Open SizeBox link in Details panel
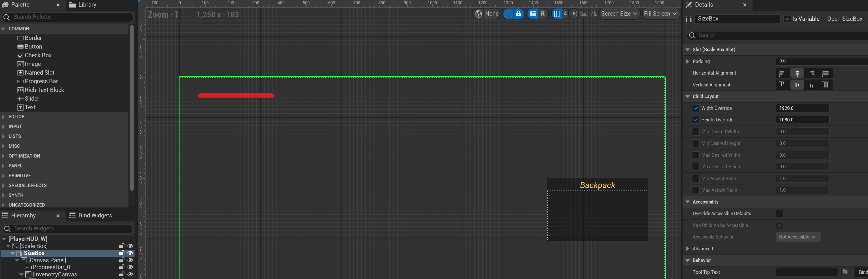This screenshot has width=868, height=279. (x=844, y=19)
